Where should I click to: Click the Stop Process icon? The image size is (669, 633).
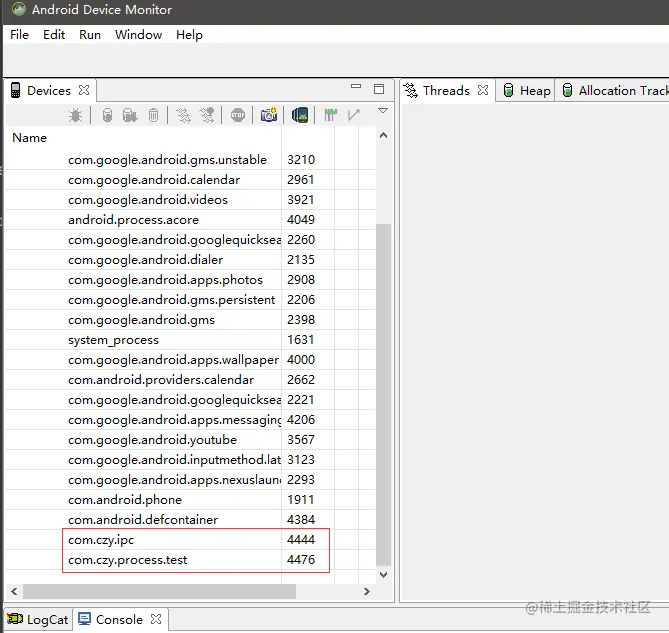(238, 115)
